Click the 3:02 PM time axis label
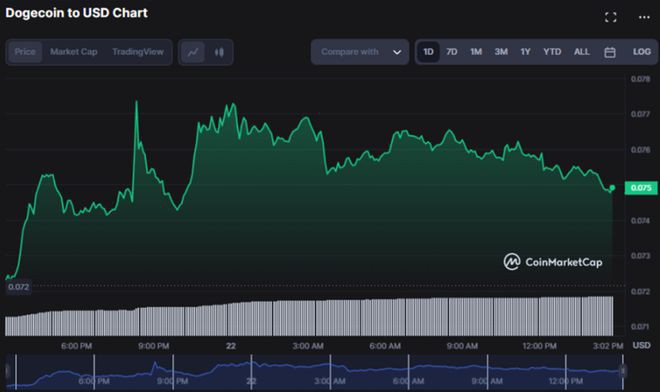This screenshot has width=660, height=392. click(608, 346)
